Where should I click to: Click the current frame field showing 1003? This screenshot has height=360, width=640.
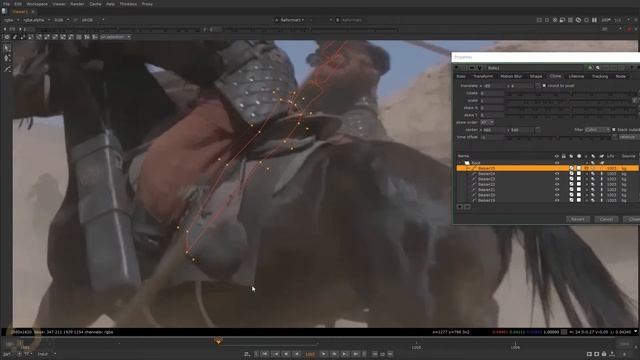click(x=310, y=354)
